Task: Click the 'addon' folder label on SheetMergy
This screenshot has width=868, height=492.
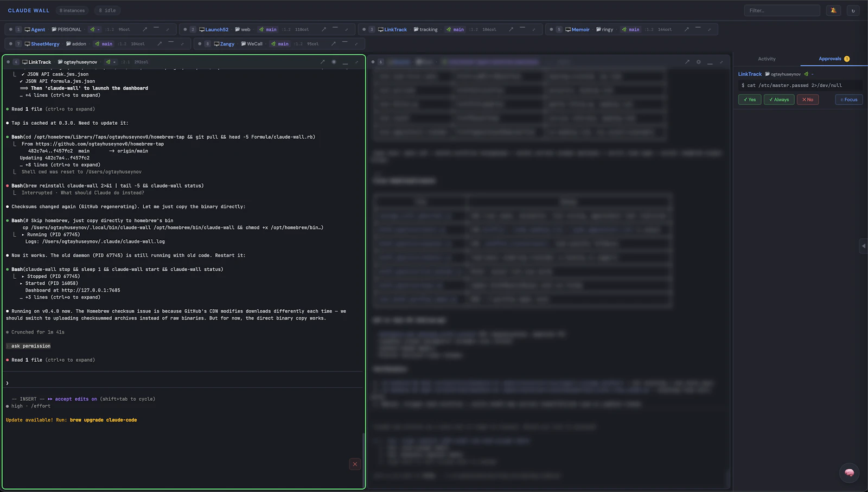Action: tap(76, 44)
